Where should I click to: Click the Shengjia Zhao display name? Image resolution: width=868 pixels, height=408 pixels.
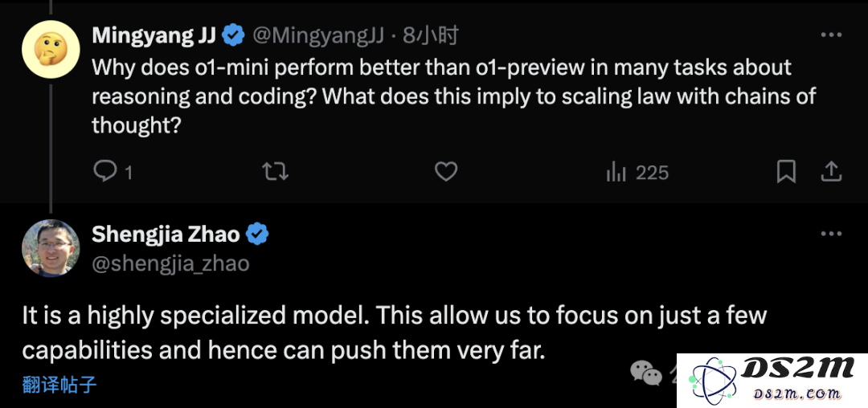[166, 235]
